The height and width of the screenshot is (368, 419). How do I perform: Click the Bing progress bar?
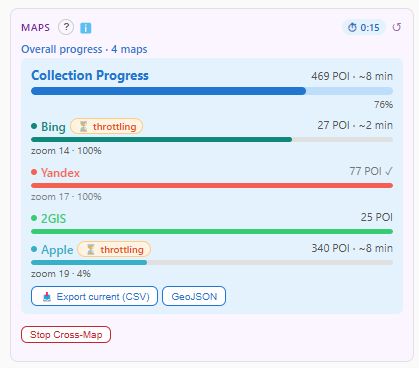tap(212, 140)
